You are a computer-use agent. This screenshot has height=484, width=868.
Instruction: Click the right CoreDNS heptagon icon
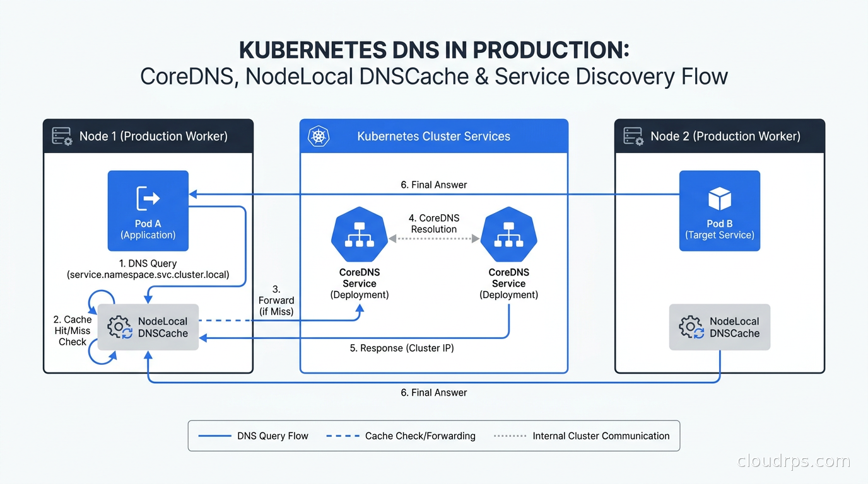pos(508,235)
